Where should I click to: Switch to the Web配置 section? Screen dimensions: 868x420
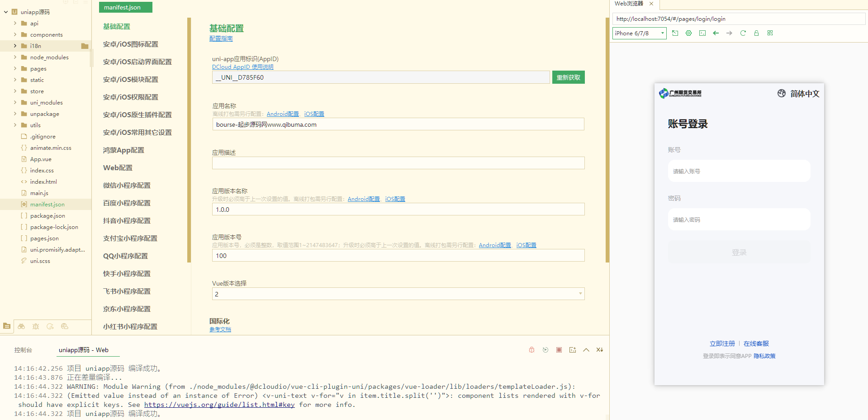click(x=118, y=168)
